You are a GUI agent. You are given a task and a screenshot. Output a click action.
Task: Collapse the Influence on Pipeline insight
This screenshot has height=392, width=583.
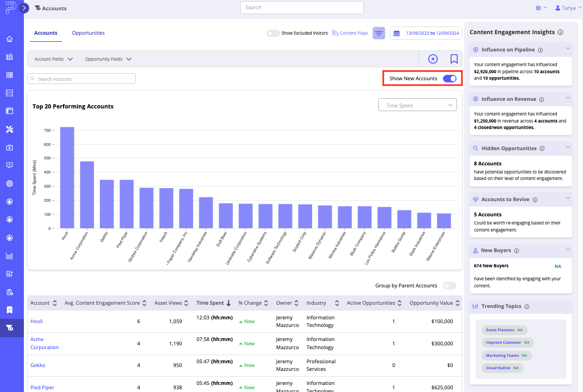(x=567, y=49)
